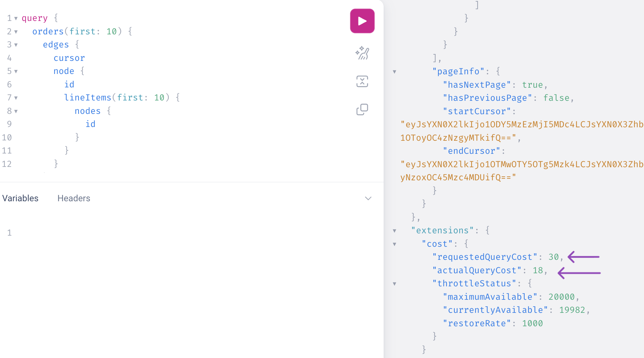Click the requestedQueryCost value 30
Image resolution: width=644 pixels, height=358 pixels.
tap(553, 257)
